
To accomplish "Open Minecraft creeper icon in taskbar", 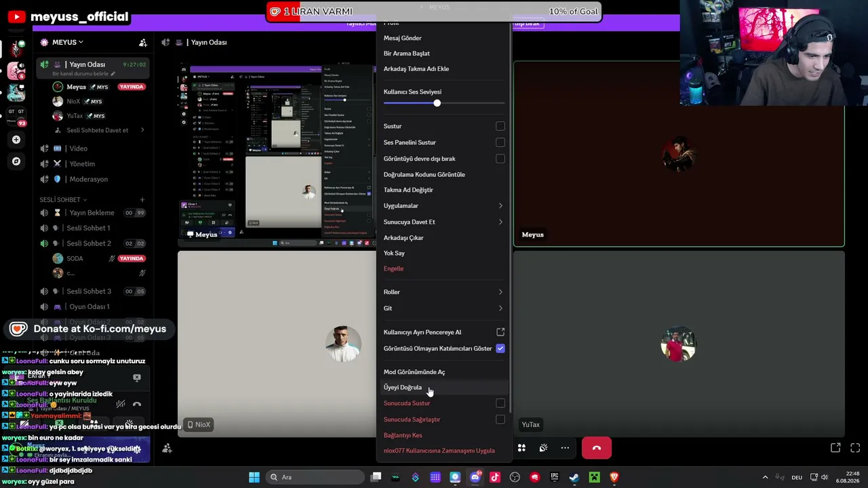I will [x=594, y=477].
